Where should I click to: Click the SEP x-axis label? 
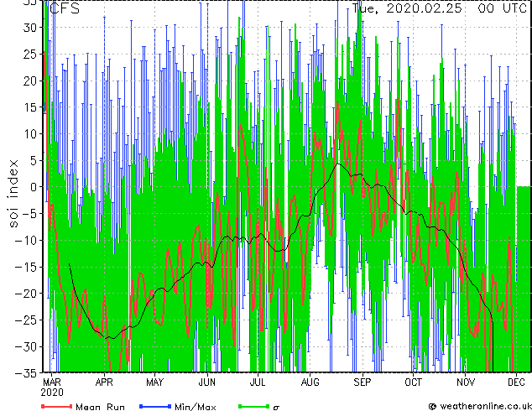(x=362, y=382)
